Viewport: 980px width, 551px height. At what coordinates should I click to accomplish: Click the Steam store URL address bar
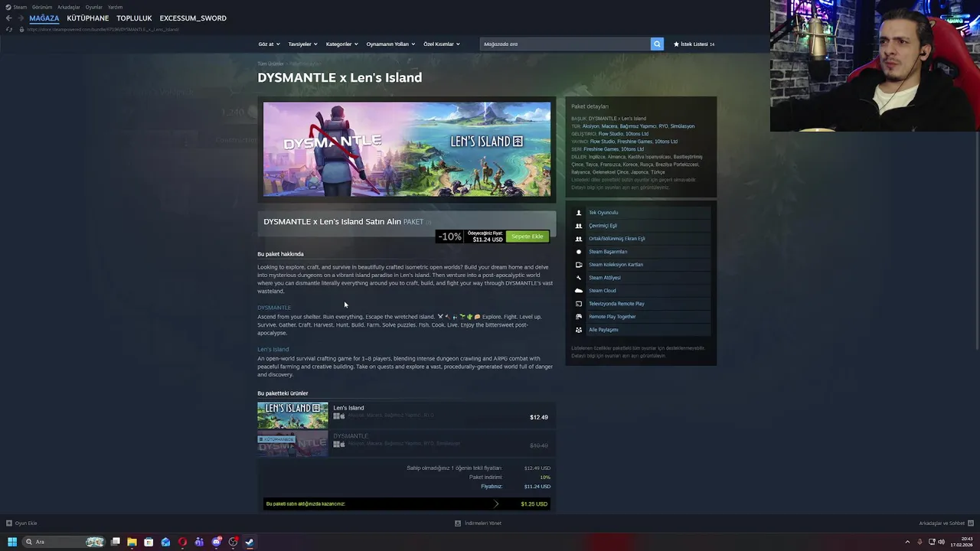103,29
